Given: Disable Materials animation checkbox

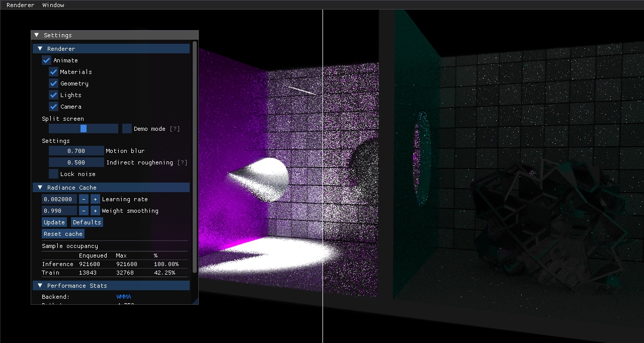Looking at the screenshot, I should coord(54,72).
